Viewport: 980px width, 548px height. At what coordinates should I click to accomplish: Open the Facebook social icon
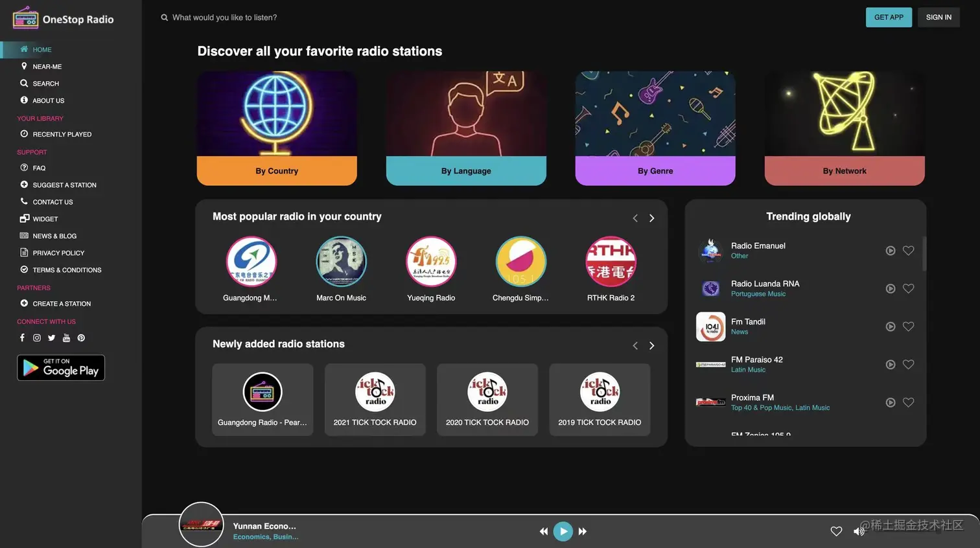click(x=22, y=337)
